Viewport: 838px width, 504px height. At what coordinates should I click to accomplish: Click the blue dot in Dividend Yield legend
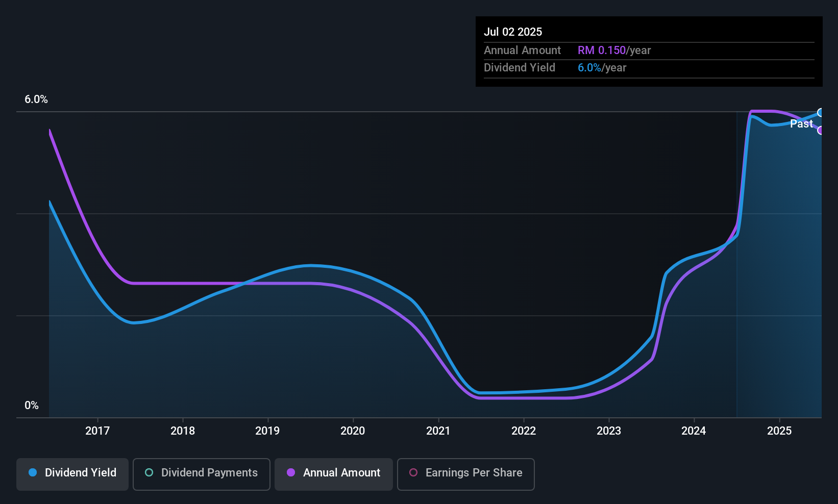pyautogui.click(x=33, y=473)
